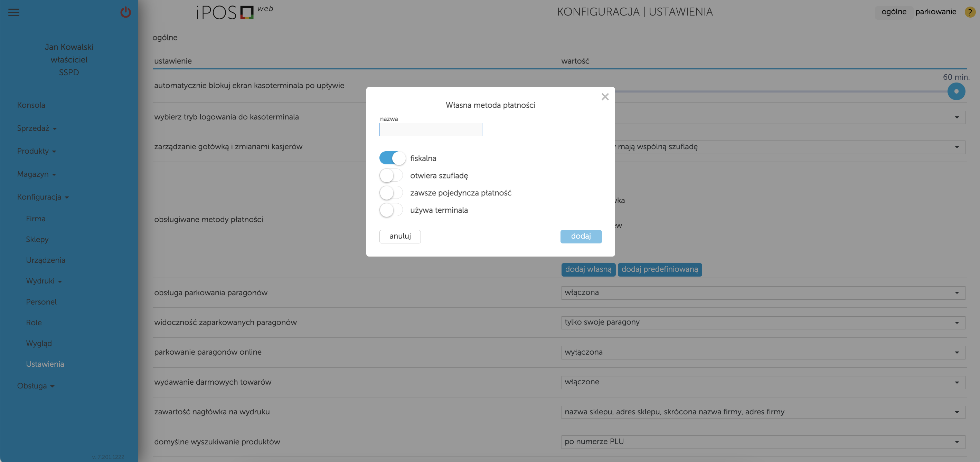Click the power/logout icon in sidebar
980x462 pixels.
(125, 12)
